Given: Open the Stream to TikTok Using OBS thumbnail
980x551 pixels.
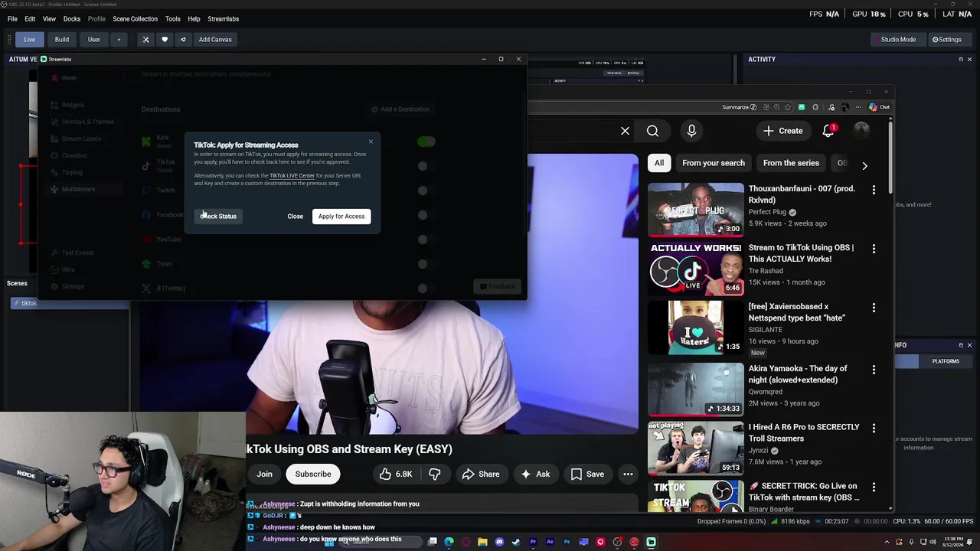Looking at the screenshot, I should tap(696, 268).
